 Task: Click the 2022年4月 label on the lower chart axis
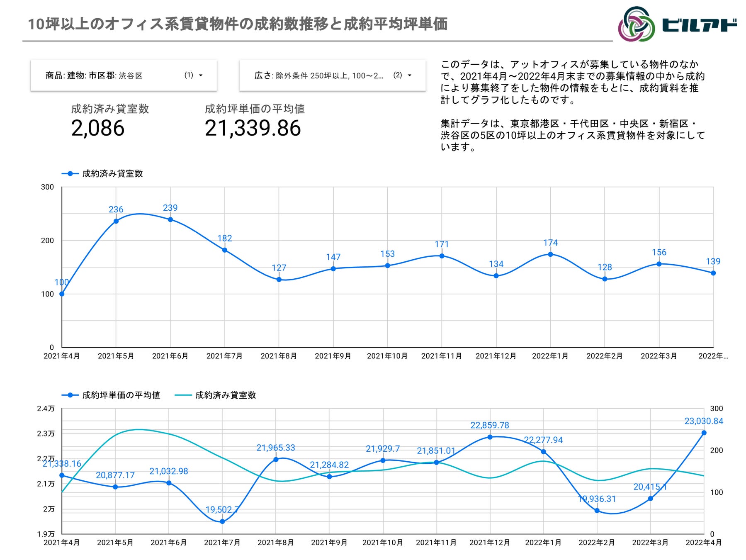(x=704, y=542)
